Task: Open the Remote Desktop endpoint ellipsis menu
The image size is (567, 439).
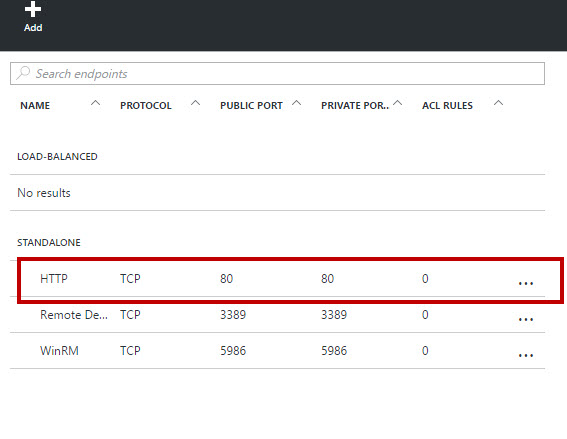Action: tap(525, 319)
